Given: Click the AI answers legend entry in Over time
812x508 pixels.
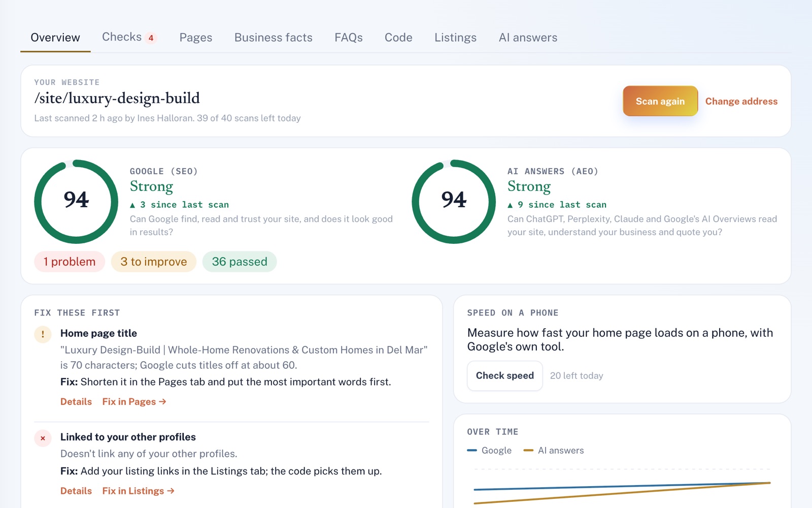Looking at the screenshot, I should (x=554, y=451).
